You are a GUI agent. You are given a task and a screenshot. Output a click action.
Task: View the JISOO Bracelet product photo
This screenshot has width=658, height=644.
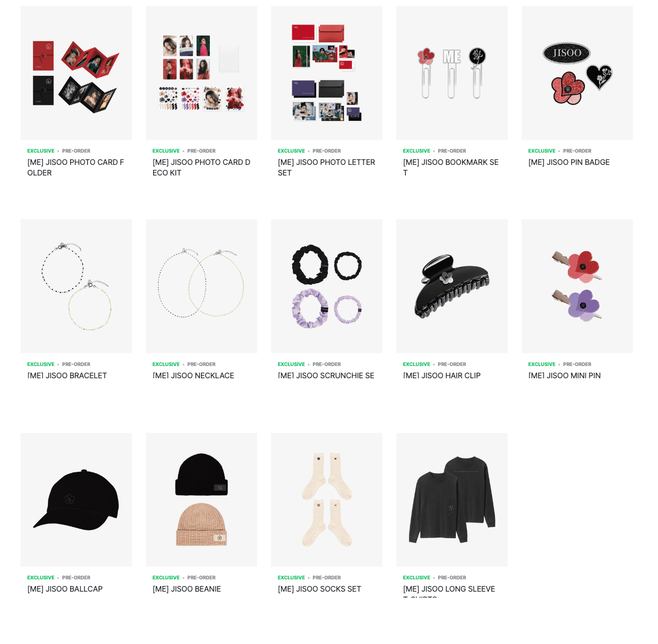(x=76, y=286)
